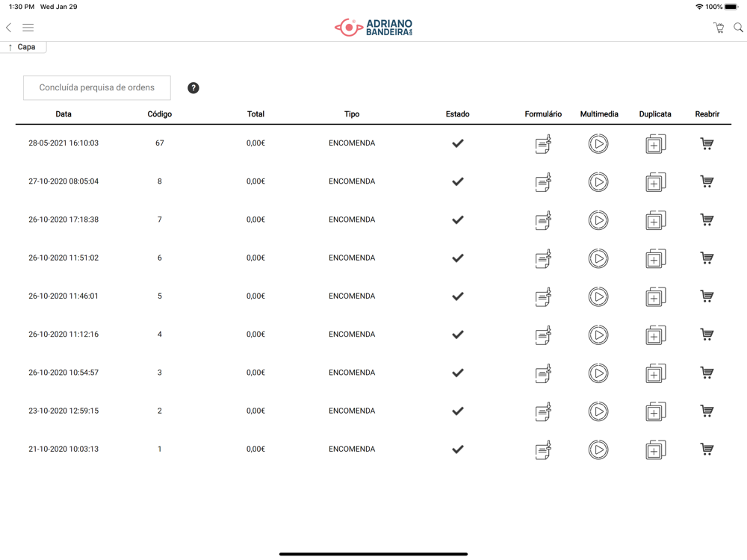747x560 pixels.
Task: Open form for order 26-10-2020 11:12:16
Action: (543, 335)
